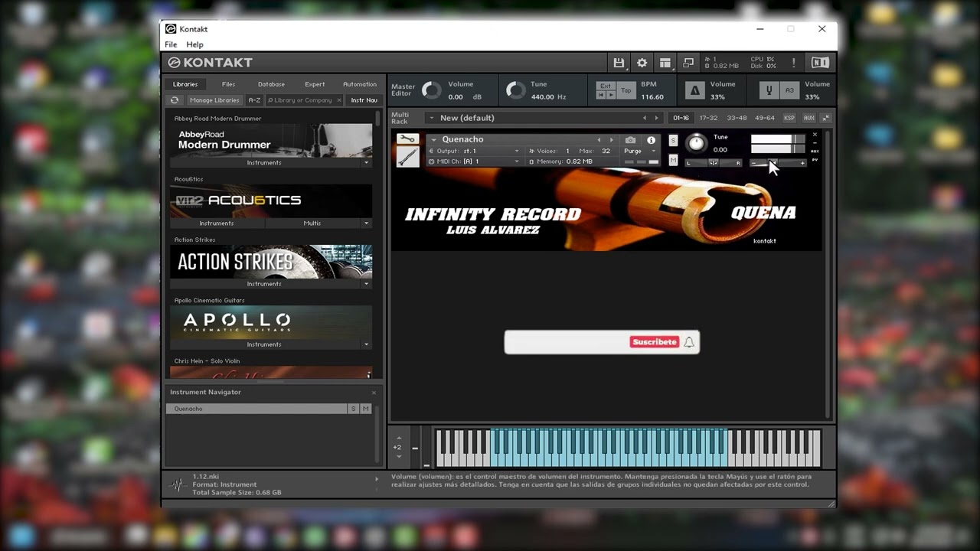Click the waveform icon in the info pane
The width and height of the screenshot is (980, 551).
click(178, 484)
